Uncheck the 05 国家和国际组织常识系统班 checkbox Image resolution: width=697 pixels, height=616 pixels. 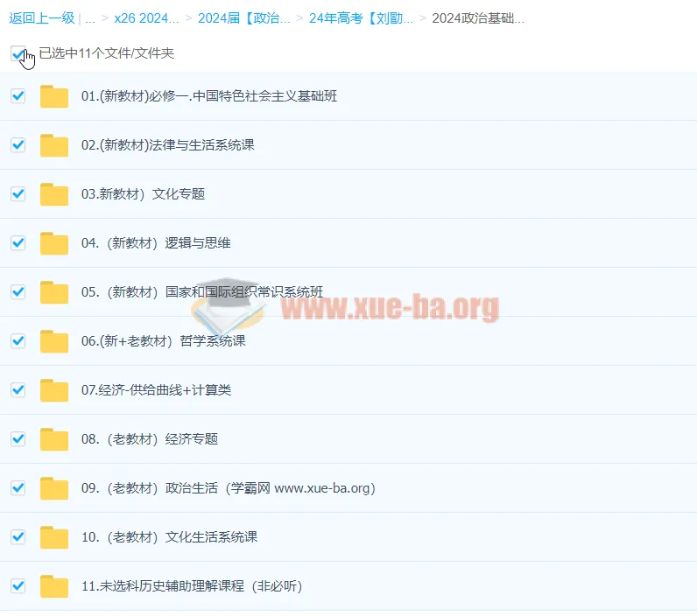click(x=18, y=292)
